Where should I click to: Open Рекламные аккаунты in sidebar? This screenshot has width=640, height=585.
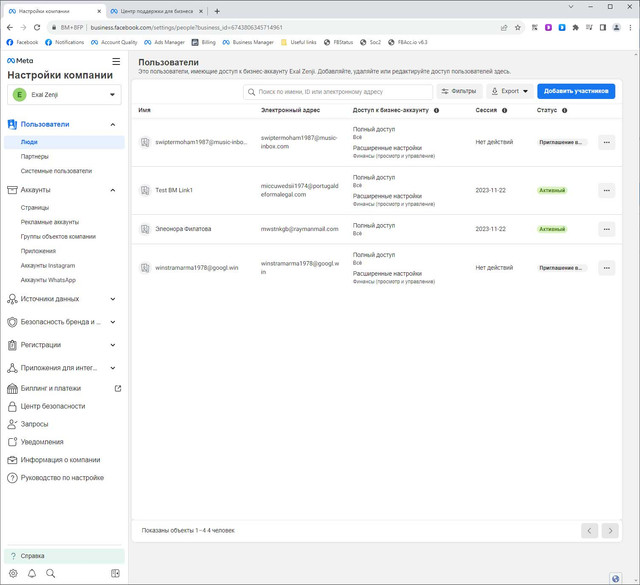click(50, 222)
